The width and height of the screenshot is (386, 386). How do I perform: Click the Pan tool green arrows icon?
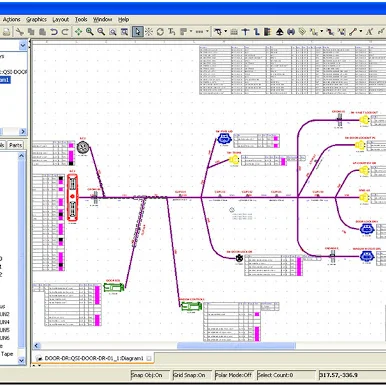(x=78, y=32)
